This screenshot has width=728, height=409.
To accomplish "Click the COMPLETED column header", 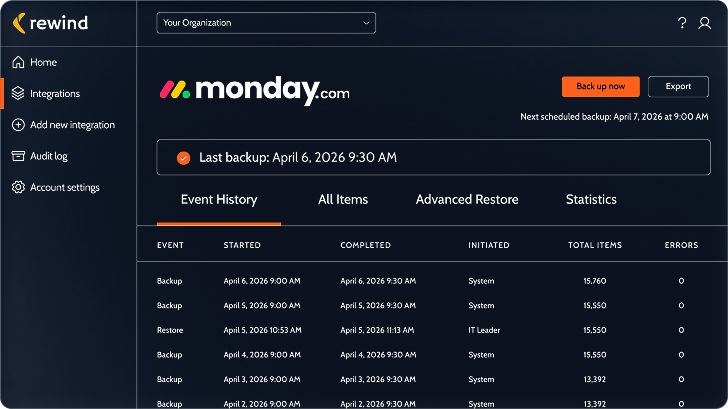I will 365,245.
